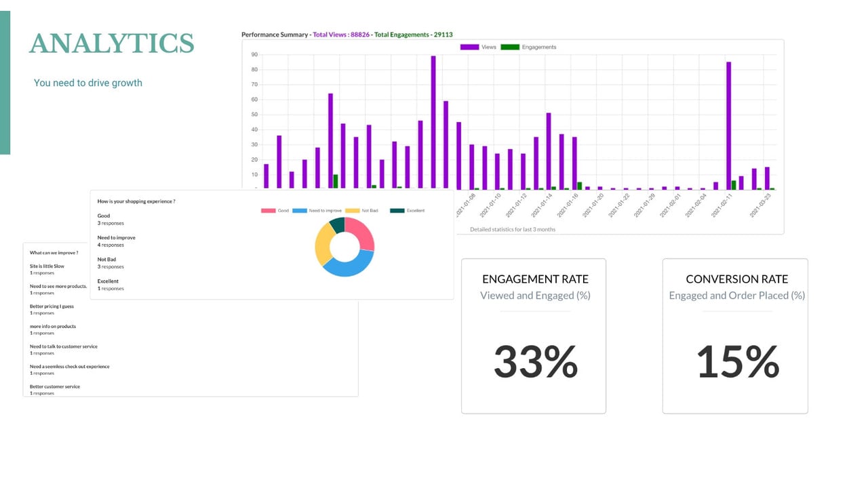Click the tallest purple Views bar near 90
The width and height of the screenshot is (868, 488).
point(433,122)
